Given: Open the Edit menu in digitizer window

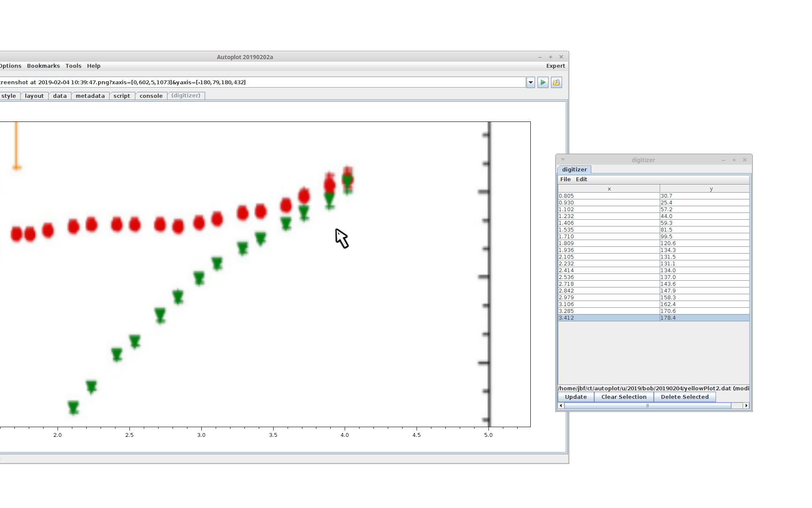Looking at the screenshot, I should [x=581, y=179].
